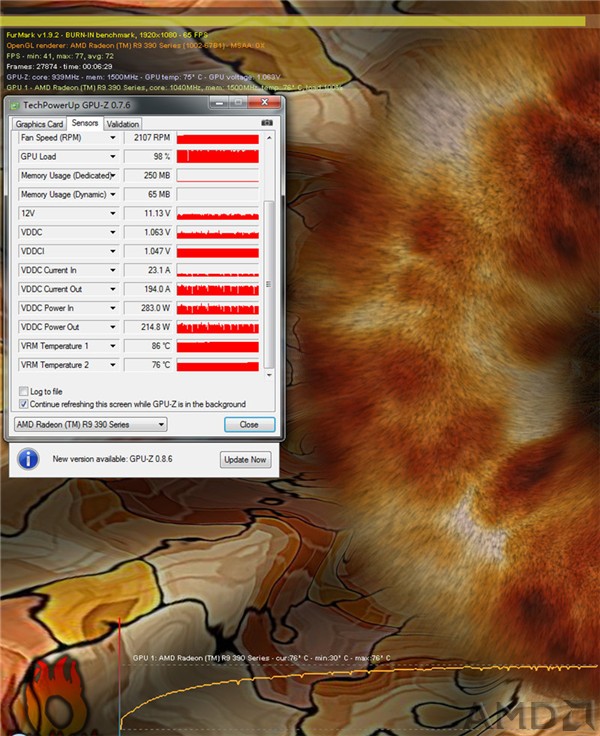Click the sensor list scroll down arrow
The width and height of the screenshot is (600, 736).
(269, 375)
